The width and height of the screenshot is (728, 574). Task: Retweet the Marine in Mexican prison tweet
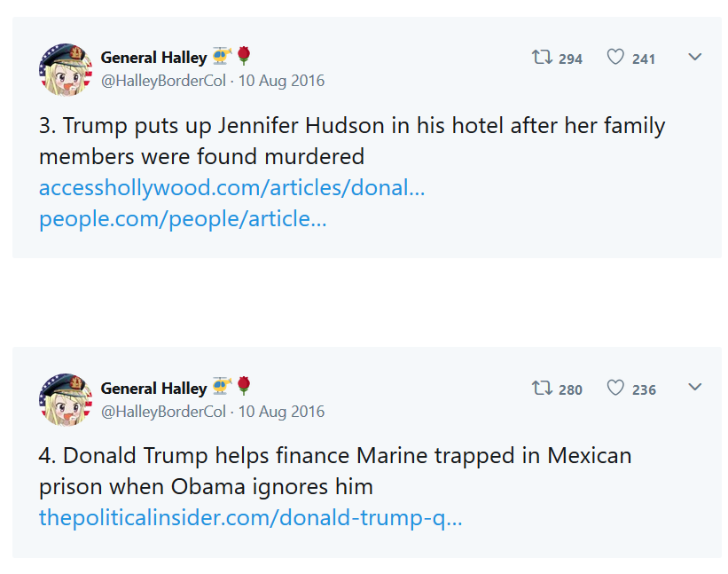coord(542,389)
